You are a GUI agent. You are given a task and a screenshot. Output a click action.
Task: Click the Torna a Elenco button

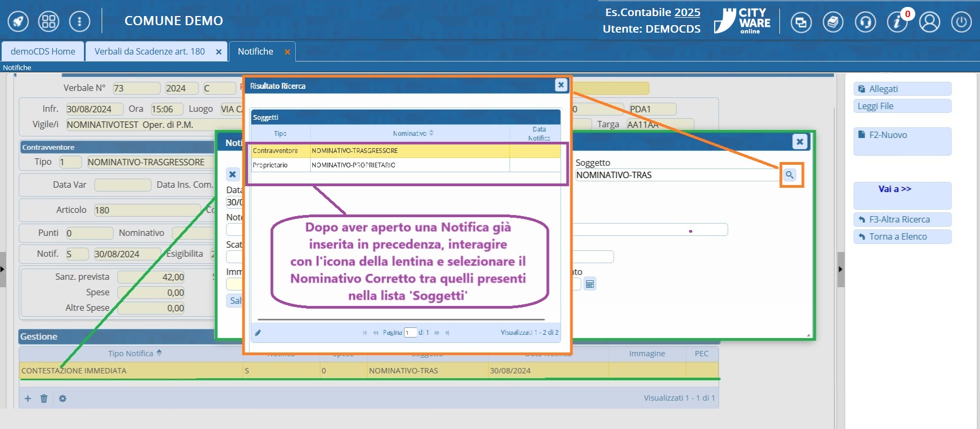coord(902,236)
